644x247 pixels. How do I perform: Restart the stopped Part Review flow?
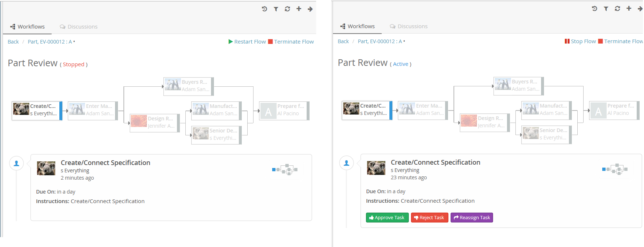(247, 42)
